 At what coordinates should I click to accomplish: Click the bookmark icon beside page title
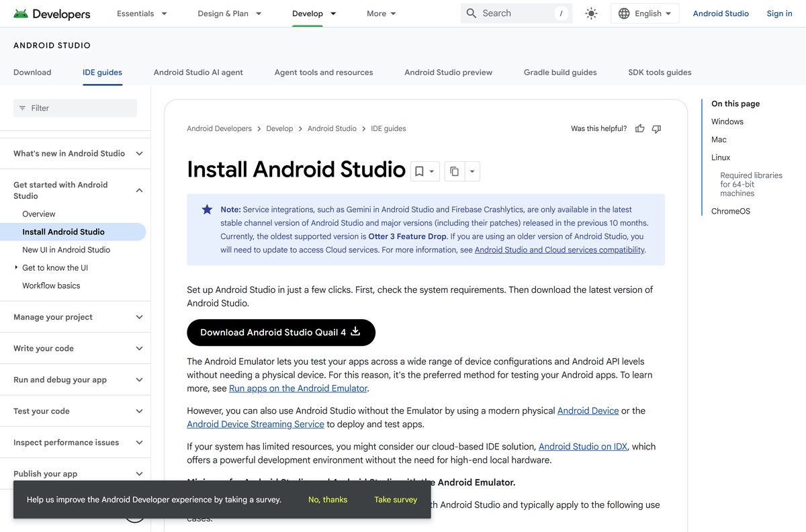coord(419,171)
